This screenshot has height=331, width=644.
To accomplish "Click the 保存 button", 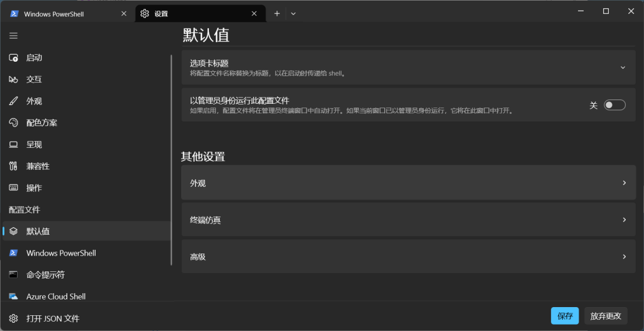I will 565,316.
